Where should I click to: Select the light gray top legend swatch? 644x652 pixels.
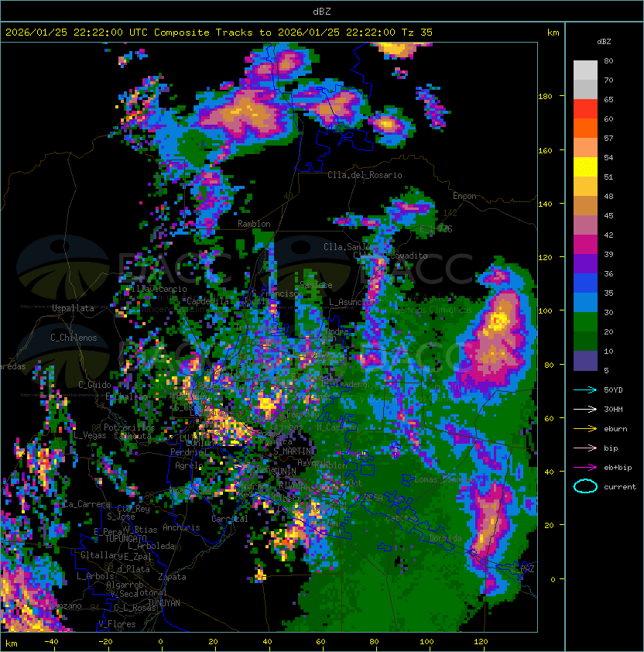point(585,70)
